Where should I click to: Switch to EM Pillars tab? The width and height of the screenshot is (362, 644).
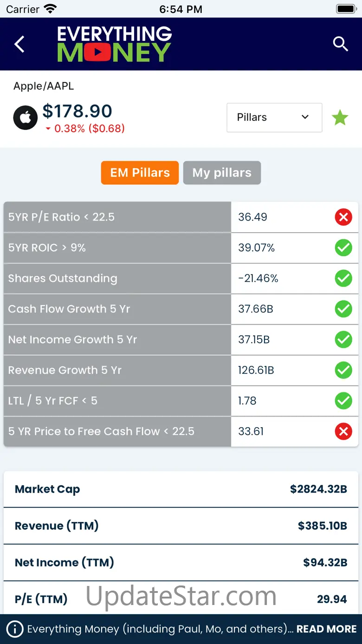(x=140, y=173)
